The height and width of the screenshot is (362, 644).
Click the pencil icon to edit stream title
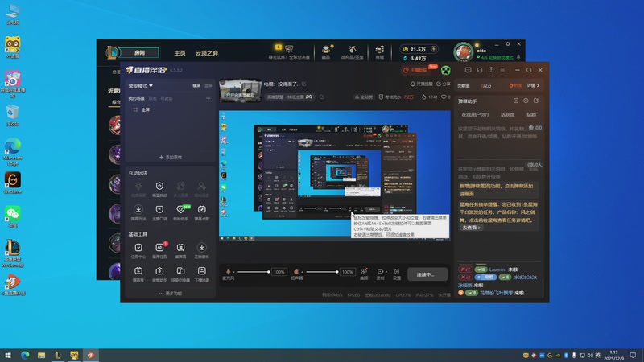click(304, 84)
